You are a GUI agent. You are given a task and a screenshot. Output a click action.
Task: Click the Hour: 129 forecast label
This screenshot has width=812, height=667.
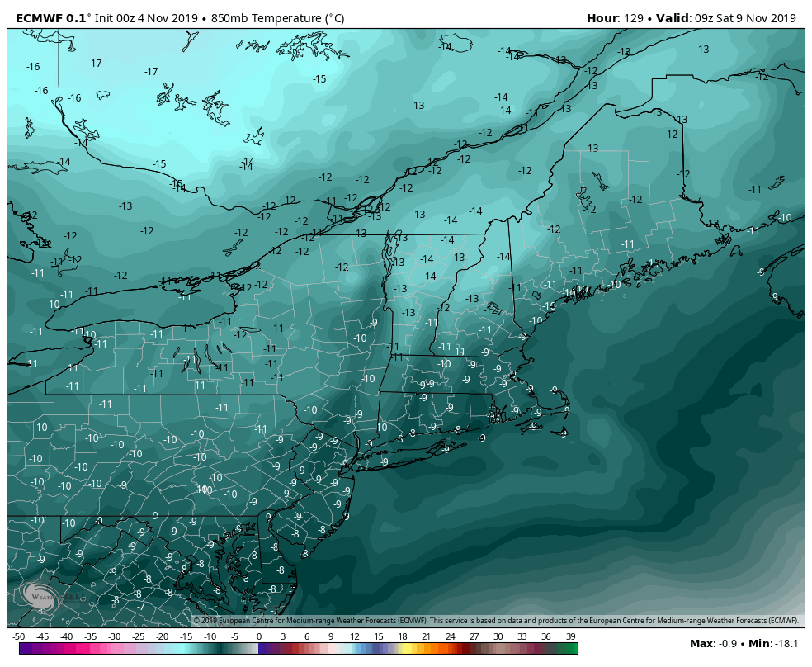pyautogui.click(x=616, y=18)
